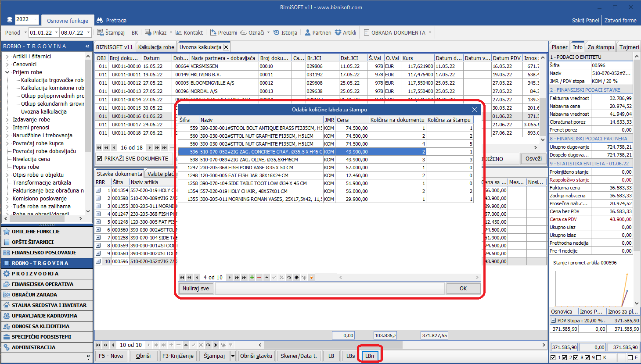Click the red minus delete-record icon in label dialog
This screenshot has height=364, width=641.
pyautogui.click(x=259, y=278)
